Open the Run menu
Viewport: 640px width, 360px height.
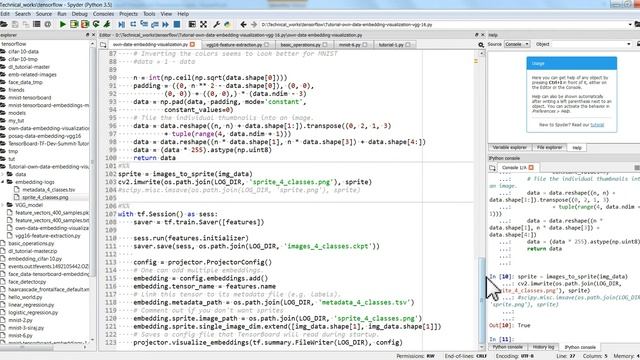(x=62, y=14)
